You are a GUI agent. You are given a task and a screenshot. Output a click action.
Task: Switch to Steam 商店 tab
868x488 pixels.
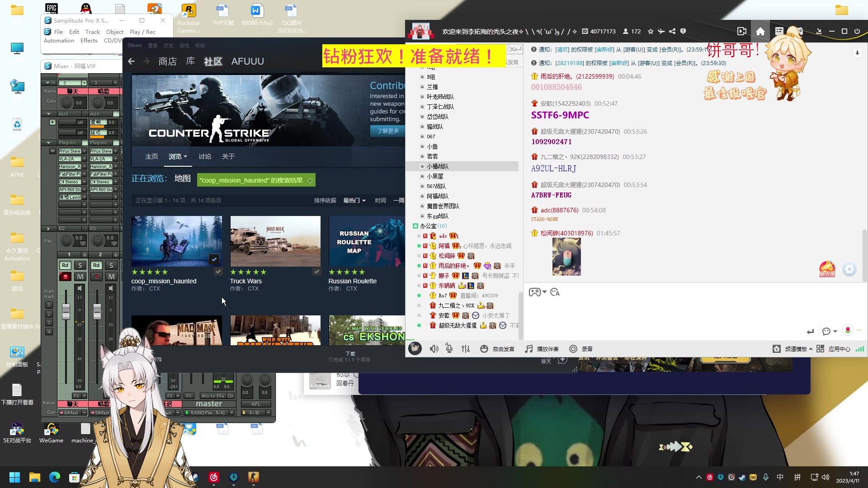coord(167,61)
